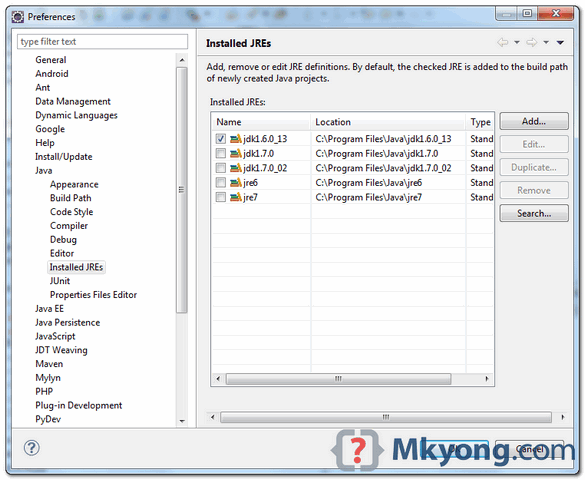Click the jdk1.6.0_13 JRE library icon

236,139
